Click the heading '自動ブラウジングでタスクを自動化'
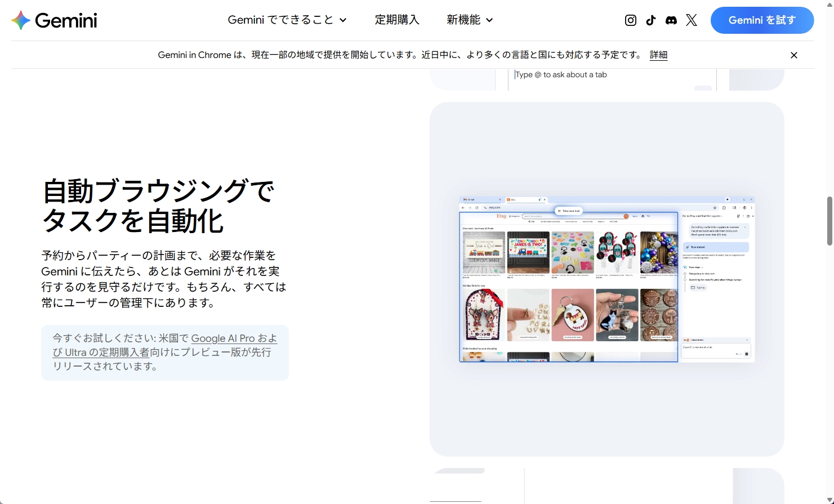The width and height of the screenshot is (834, 504). click(159, 206)
